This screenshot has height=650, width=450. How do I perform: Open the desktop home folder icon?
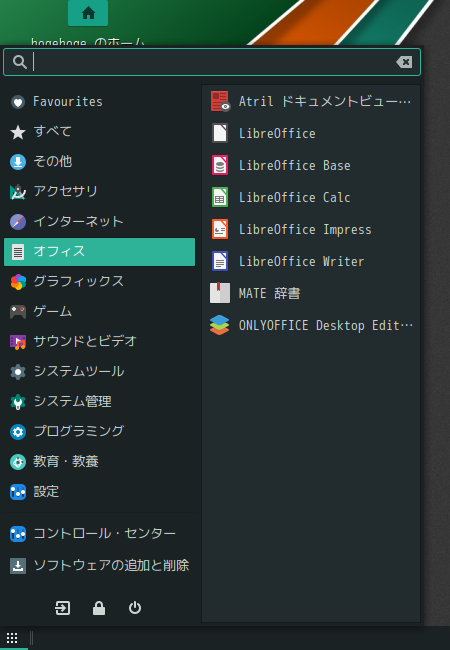(x=88, y=13)
